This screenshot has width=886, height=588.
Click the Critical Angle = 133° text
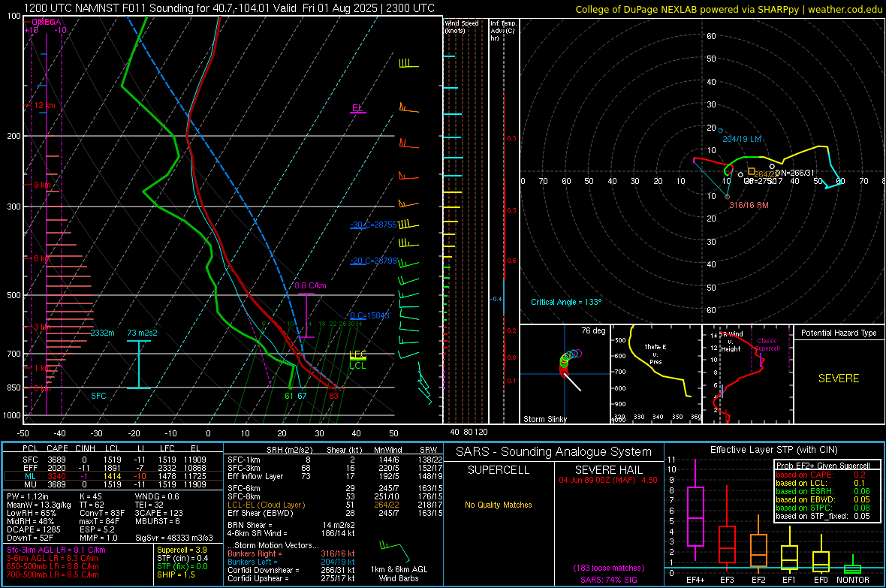566,302
